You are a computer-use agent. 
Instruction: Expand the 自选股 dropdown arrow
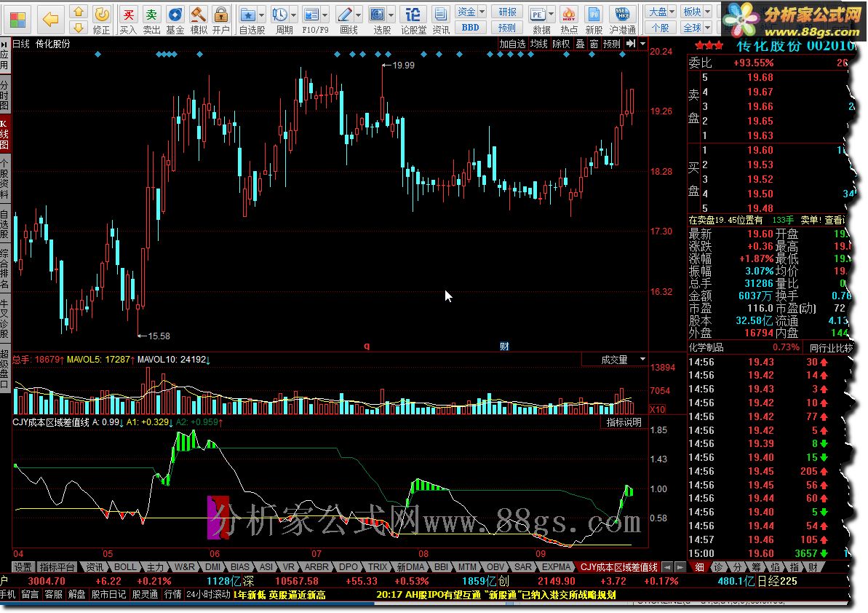point(262,15)
